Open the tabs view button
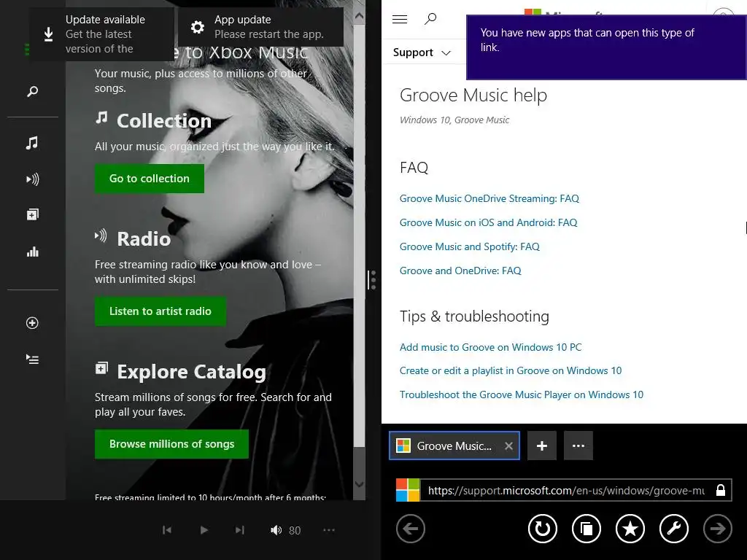The width and height of the screenshot is (747, 560). pyautogui.click(x=587, y=529)
